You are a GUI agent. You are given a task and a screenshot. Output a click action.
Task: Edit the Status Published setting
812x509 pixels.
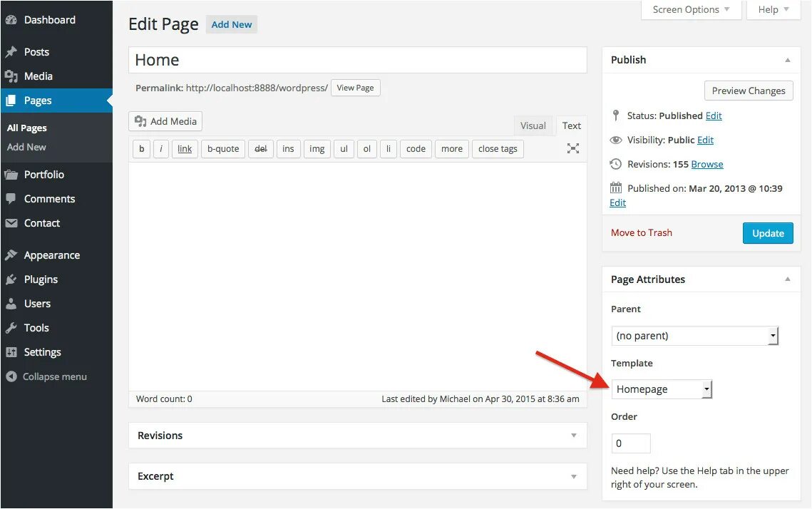click(714, 116)
